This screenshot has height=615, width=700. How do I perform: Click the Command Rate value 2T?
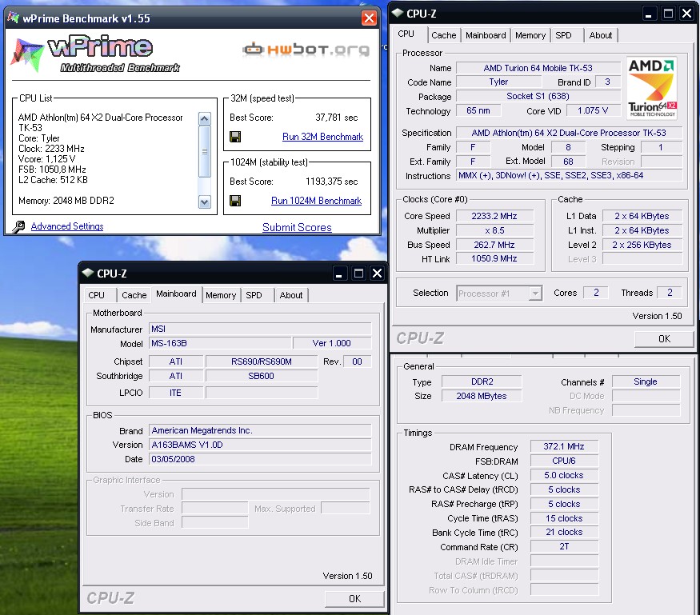point(564,546)
